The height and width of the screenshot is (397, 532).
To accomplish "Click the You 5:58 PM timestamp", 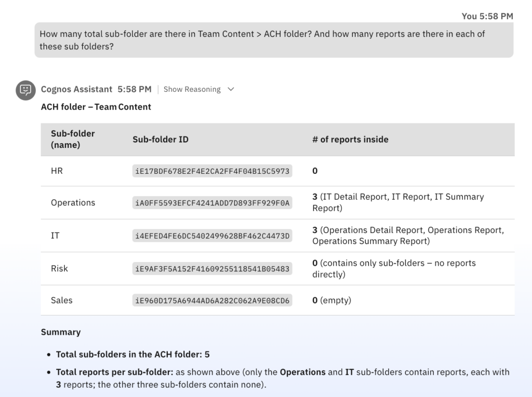I will (x=487, y=16).
